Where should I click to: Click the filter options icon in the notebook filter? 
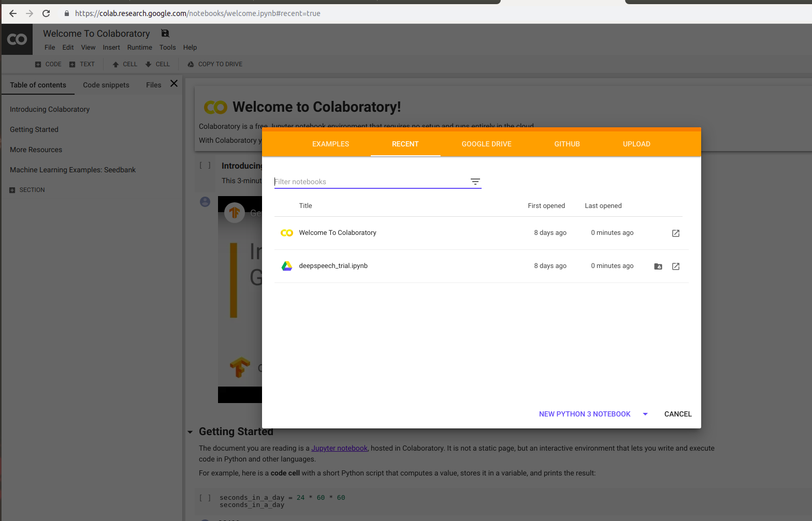(x=475, y=182)
